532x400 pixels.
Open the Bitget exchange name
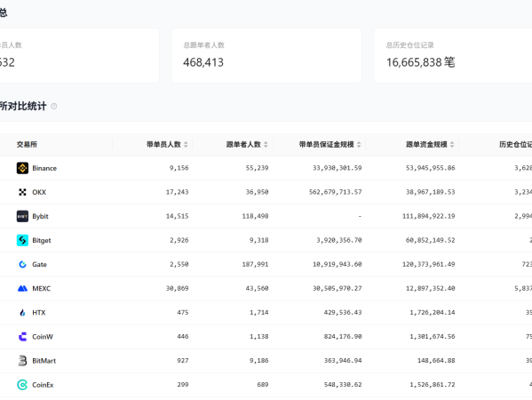click(x=42, y=240)
